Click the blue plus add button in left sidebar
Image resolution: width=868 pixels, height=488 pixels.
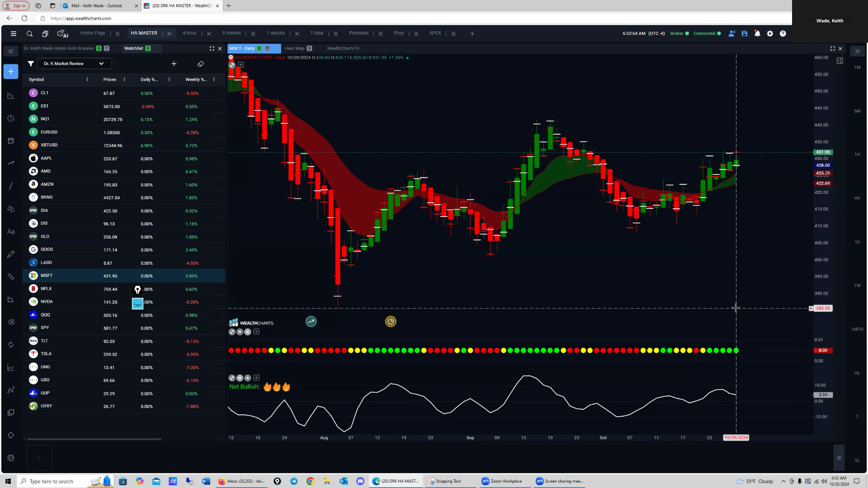[x=11, y=71]
